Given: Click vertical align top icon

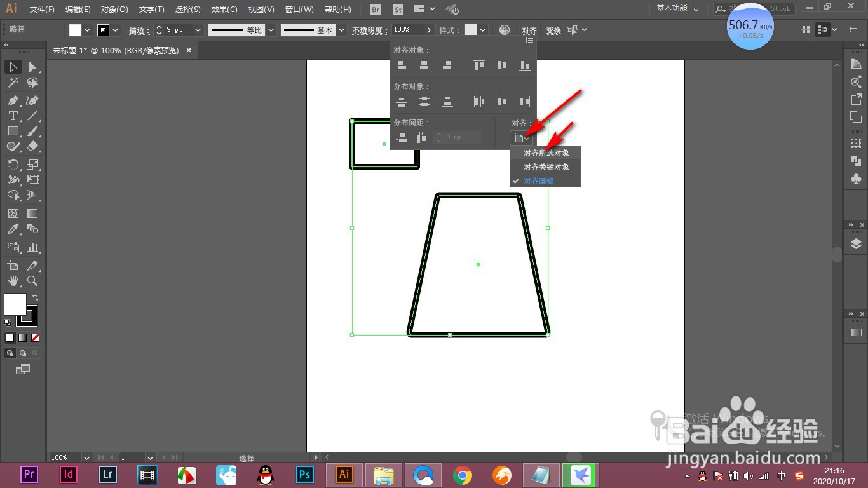Looking at the screenshot, I should 479,65.
